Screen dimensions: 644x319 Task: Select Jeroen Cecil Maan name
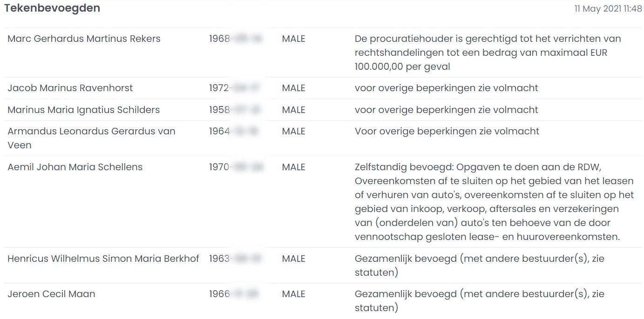pos(51,294)
